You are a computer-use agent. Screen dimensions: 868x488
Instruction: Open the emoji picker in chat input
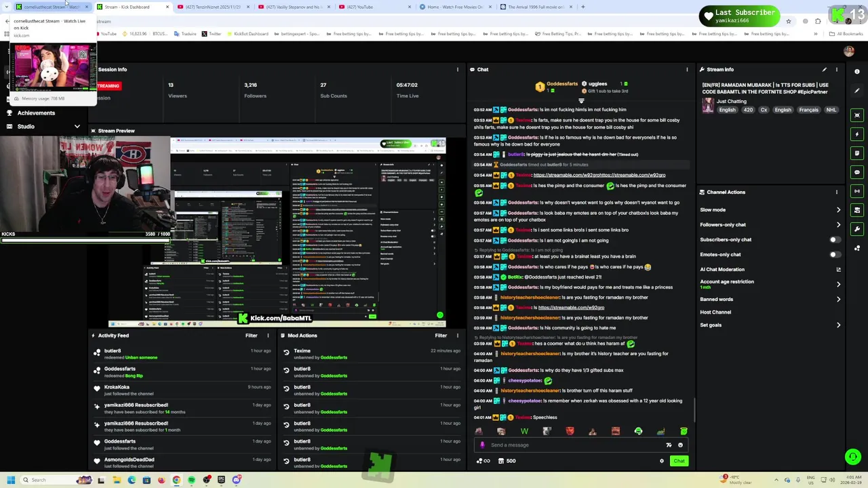(680, 445)
